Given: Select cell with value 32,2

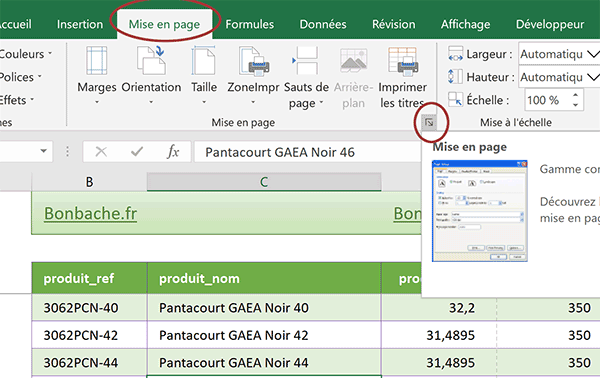Looking at the screenshot, I should 439,308.
